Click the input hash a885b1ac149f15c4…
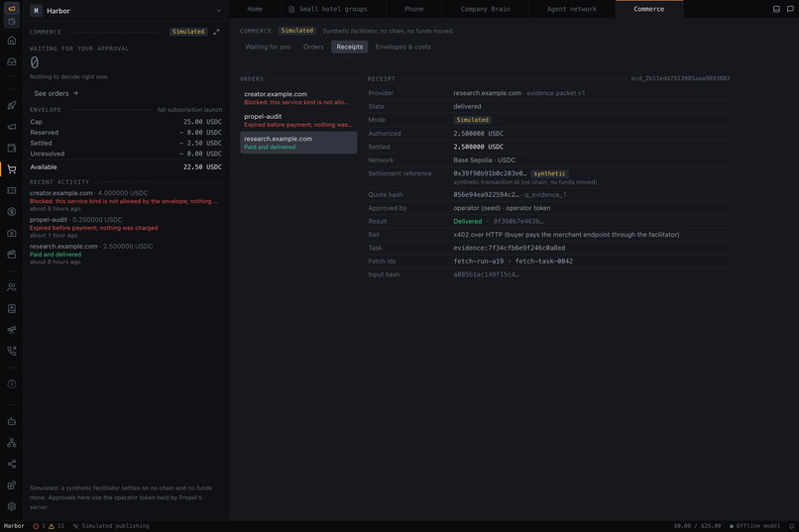Image resolution: width=799 pixels, height=532 pixels. 486,274
